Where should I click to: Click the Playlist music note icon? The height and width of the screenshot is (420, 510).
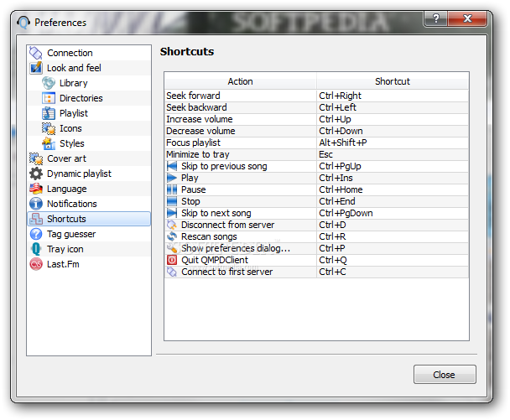pyautogui.click(x=49, y=113)
